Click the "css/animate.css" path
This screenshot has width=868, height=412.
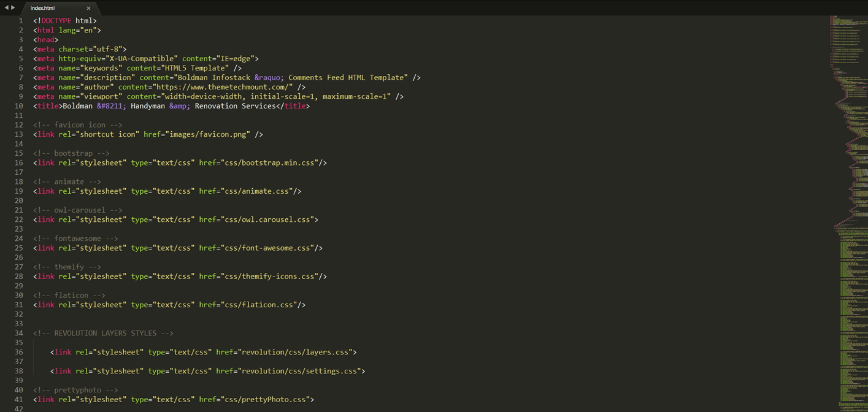pyautogui.click(x=256, y=191)
